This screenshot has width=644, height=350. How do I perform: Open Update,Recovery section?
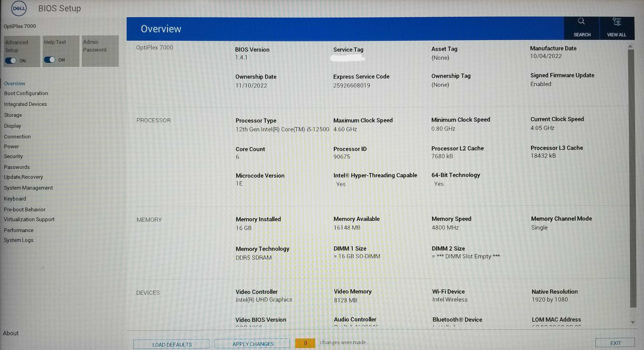[24, 177]
